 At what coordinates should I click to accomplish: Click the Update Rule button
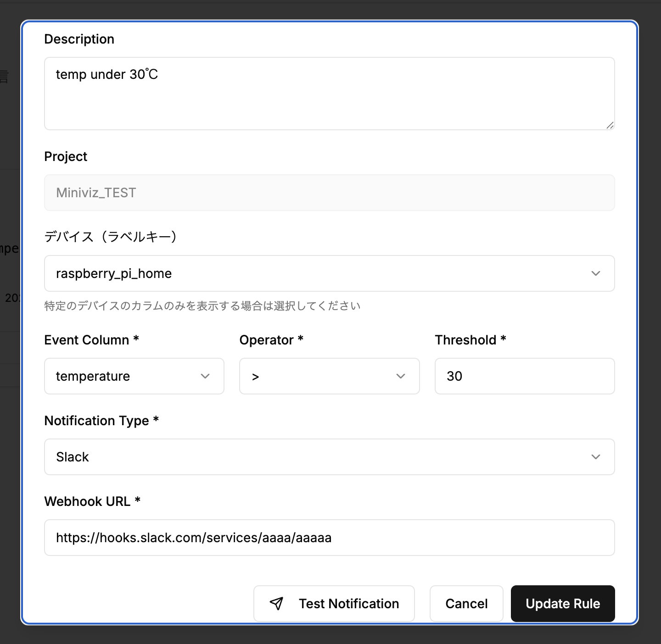(x=563, y=604)
